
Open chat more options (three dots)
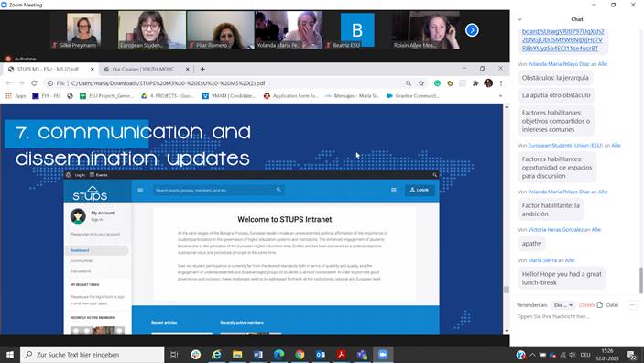coord(632,305)
